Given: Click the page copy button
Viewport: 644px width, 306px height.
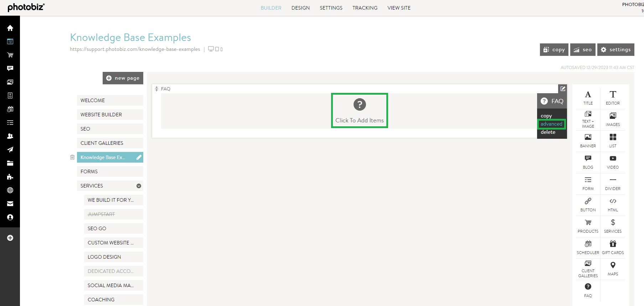Looking at the screenshot, I should click(x=554, y=50).
